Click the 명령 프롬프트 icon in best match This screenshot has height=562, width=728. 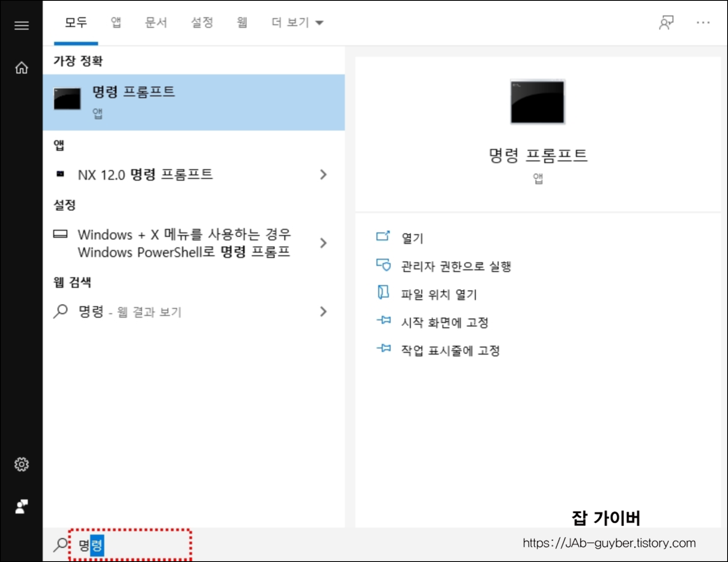pyautogui.click(x=67, y=99)
